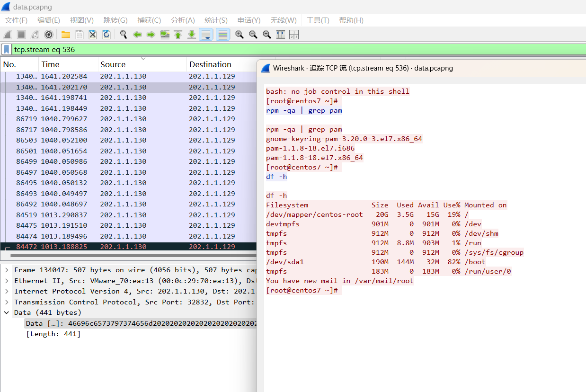Select packet 84519 row
The height and width of the screenshot is (392, 586).
pyautogui.click(x=128, y=215)
